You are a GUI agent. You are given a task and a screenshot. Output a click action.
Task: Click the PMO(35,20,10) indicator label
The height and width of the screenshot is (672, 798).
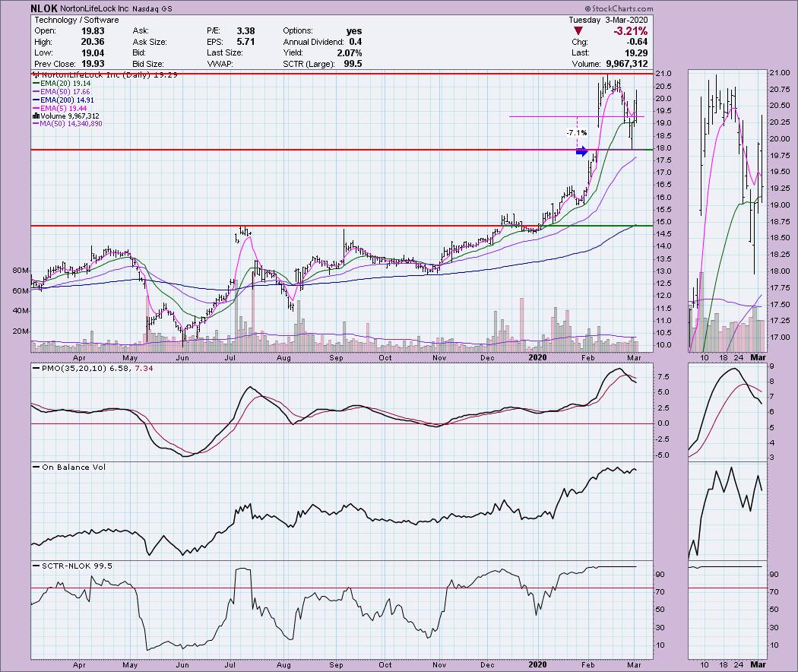click(93, 368)
